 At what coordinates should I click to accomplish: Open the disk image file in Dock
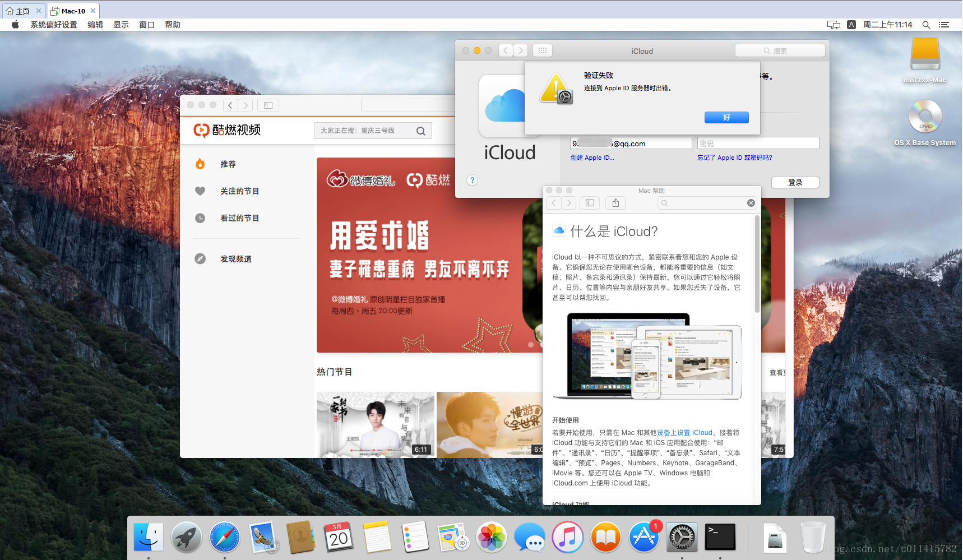pyautogui.click(x=775, y=537)
